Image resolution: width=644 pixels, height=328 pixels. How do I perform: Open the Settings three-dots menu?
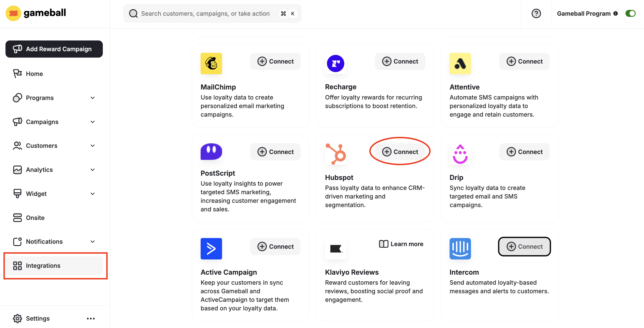(90, 318)
